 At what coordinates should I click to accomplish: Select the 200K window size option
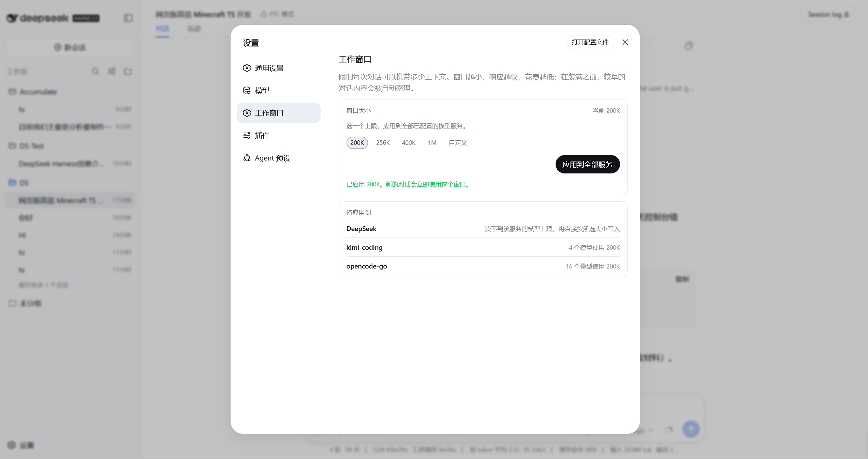(x=357, y=142)
